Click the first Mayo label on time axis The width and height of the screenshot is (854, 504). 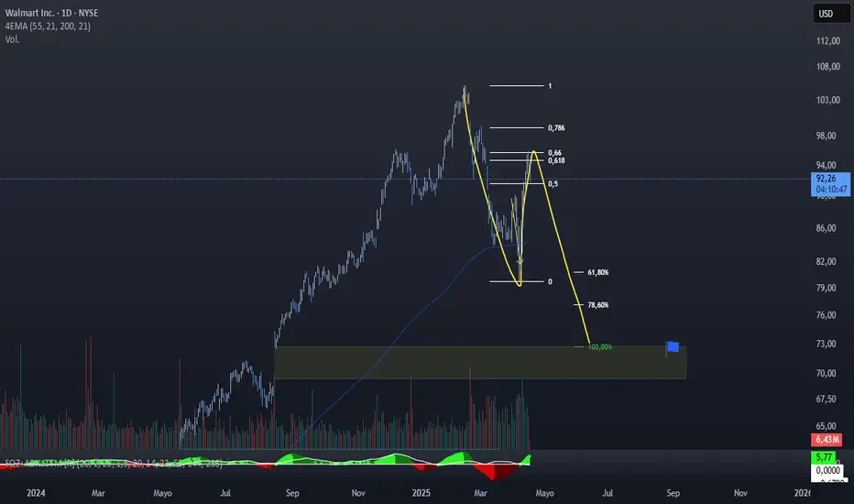[x=162, y=493]
